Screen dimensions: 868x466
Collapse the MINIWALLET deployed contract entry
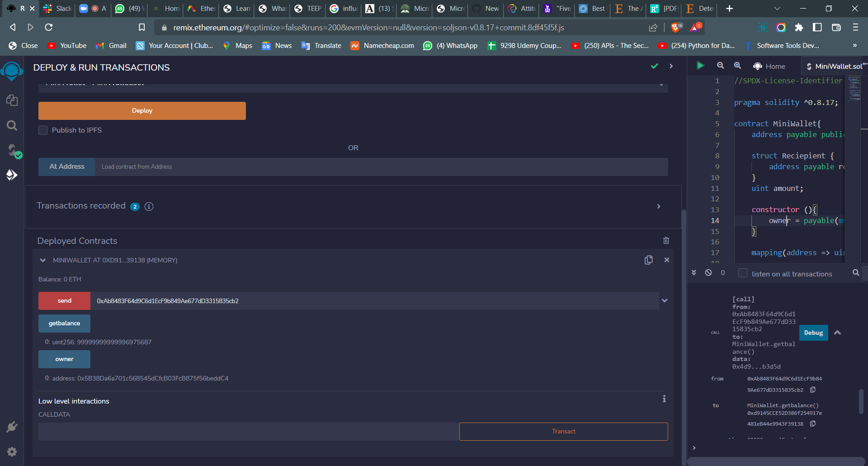point(43,260)
